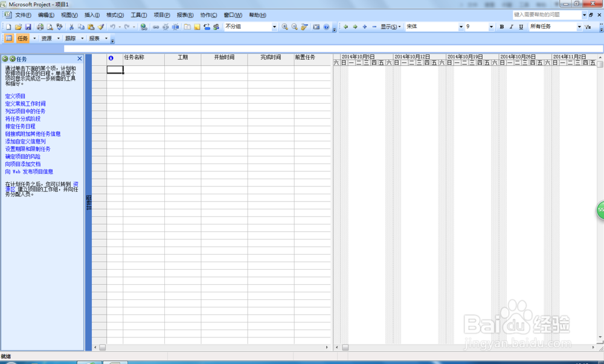The image size is (604, 364).
Task: Click the 定义项目 link
Action: point(15,96)
